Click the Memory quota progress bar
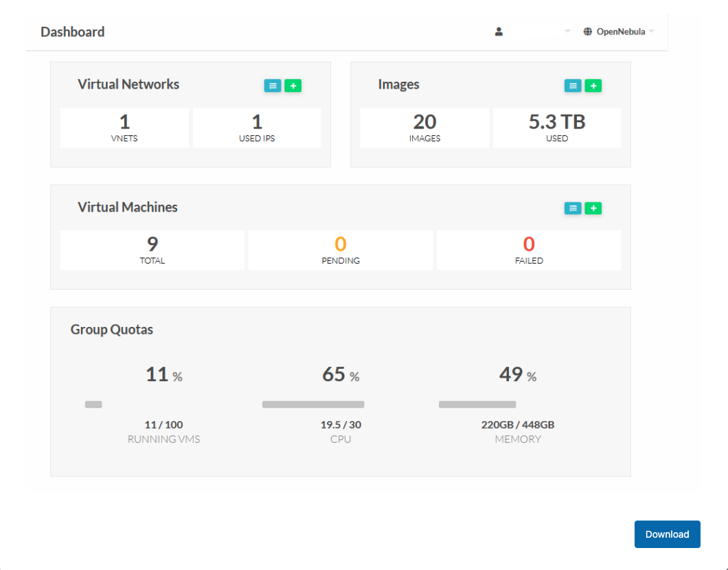The image size is (728, 570). click(x=477, y=404)
